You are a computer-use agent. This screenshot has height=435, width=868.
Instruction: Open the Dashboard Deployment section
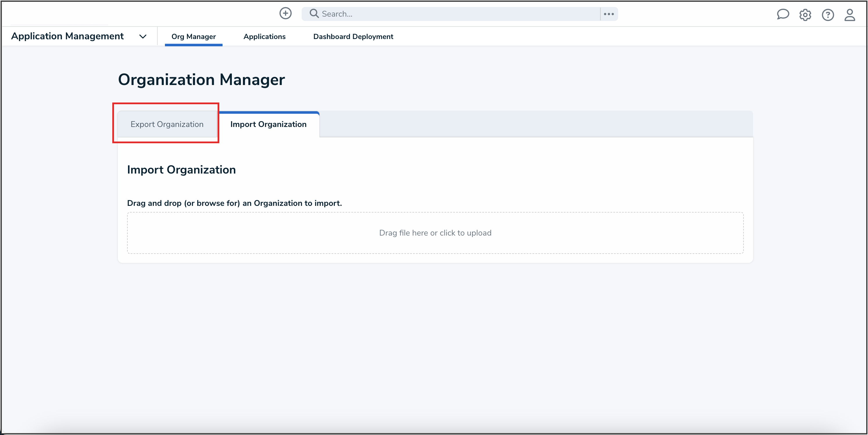click(x=353, y=36)
